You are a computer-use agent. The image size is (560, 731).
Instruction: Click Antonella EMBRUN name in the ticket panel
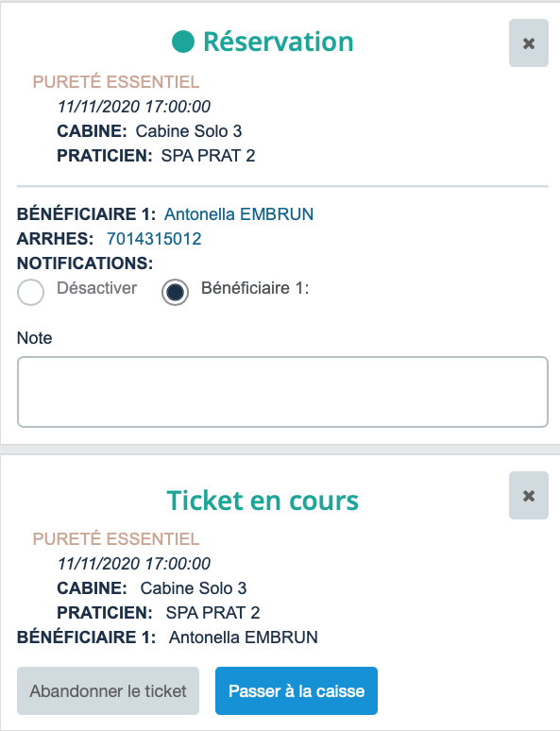pyautogui.click(x=244, y=637)
